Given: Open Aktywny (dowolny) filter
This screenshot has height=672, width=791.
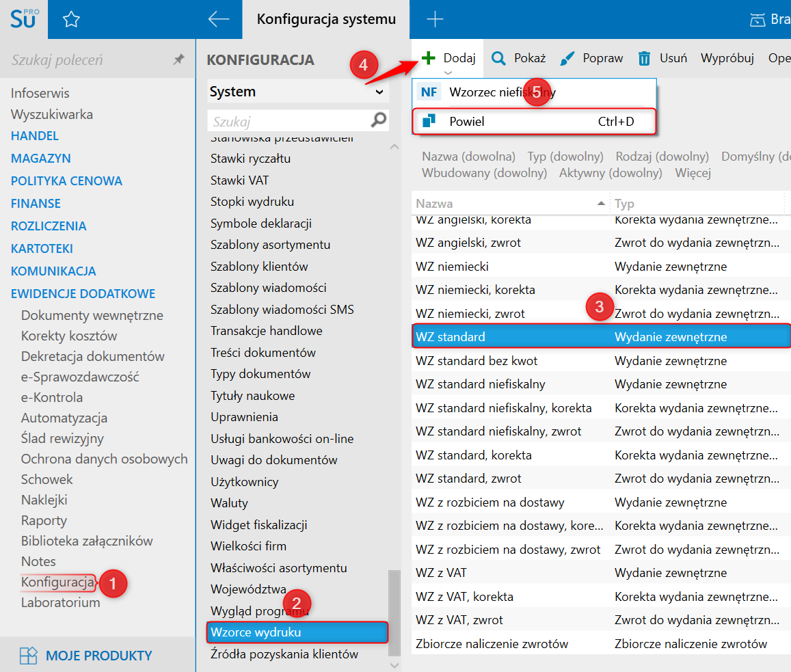Looking at the screenshot, I should coord(611,173).
